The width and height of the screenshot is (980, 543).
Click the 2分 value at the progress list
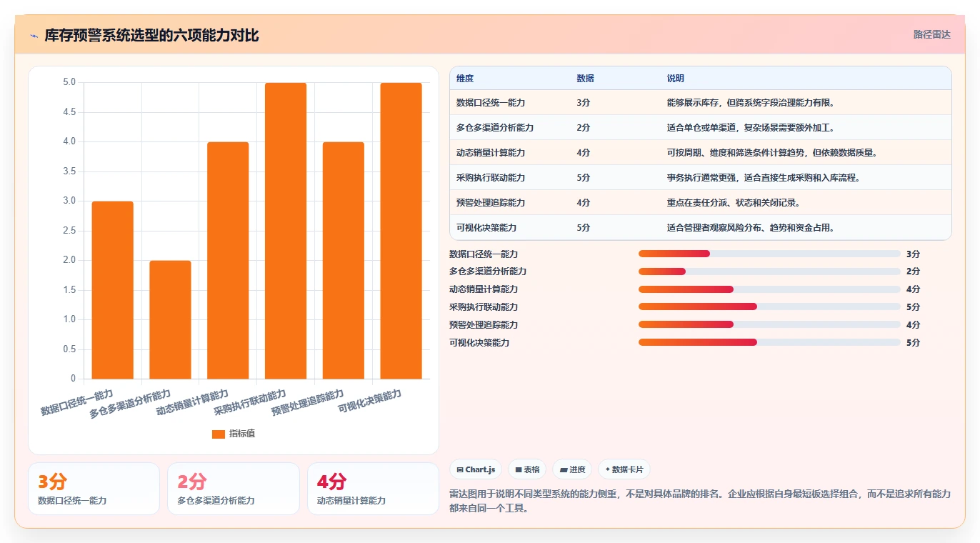tap(913, 271)
